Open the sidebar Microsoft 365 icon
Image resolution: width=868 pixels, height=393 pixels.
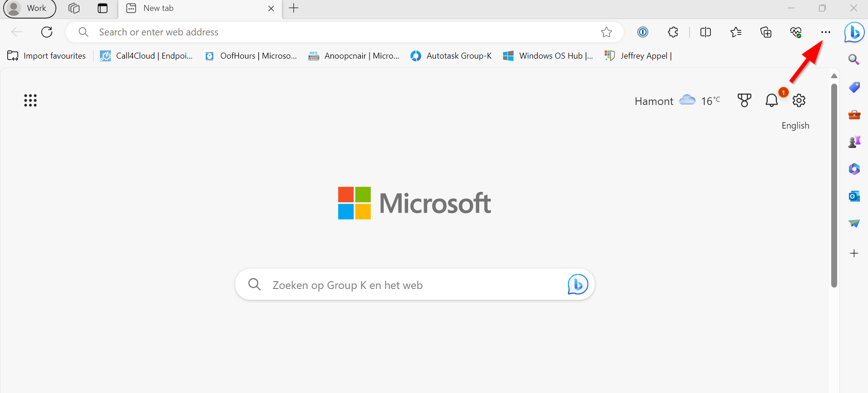(x=854, y=169)
